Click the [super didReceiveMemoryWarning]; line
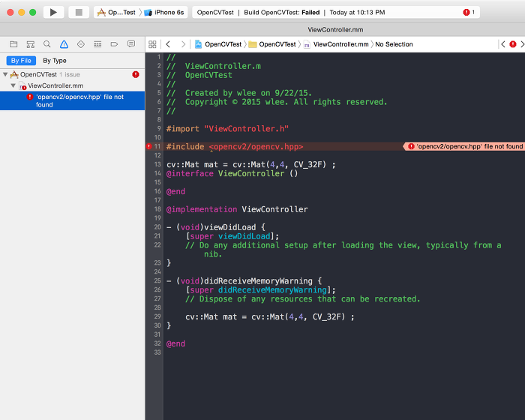Image resolution: width=525 pixels, height=420 pixels. point(260,290)
